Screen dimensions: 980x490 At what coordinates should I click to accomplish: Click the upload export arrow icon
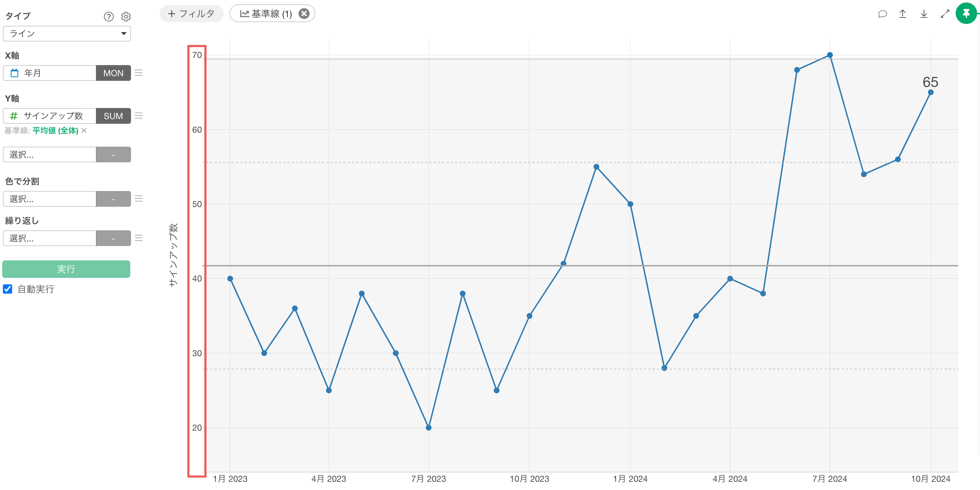click(x=902, y=14)
